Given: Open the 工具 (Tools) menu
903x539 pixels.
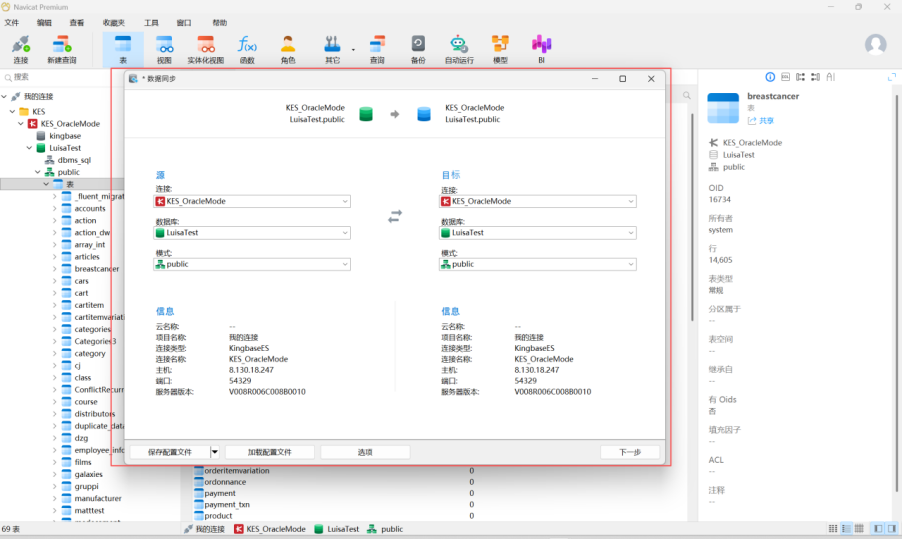Looking at the screenshot, I should [151, 22].
